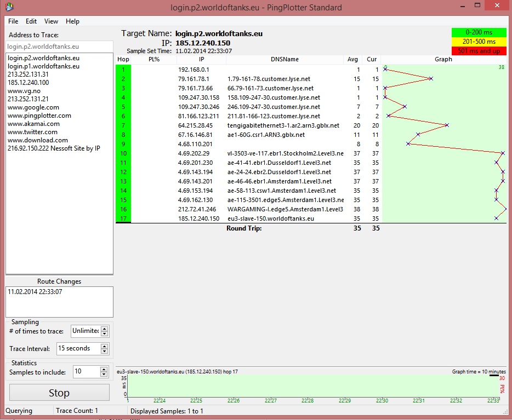Select www.akamai.com in the address list

tap(33, 124)
